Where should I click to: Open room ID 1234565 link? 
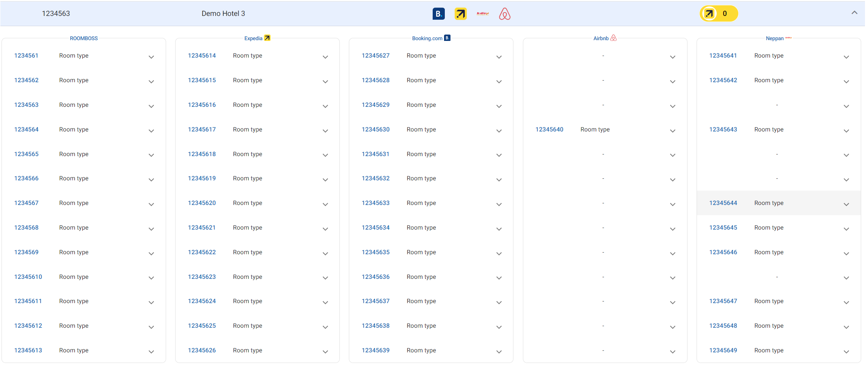coord(27,154)
